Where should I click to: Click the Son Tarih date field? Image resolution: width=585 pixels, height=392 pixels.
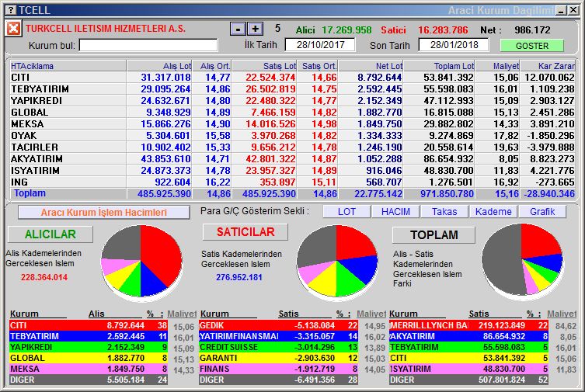[454, 45]
